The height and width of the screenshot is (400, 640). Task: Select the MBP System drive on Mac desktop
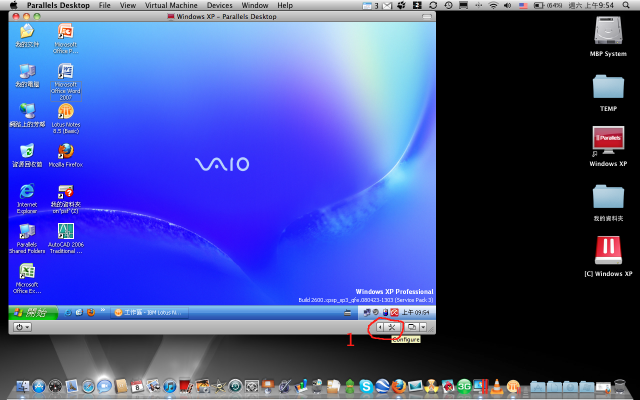point(608,36)
